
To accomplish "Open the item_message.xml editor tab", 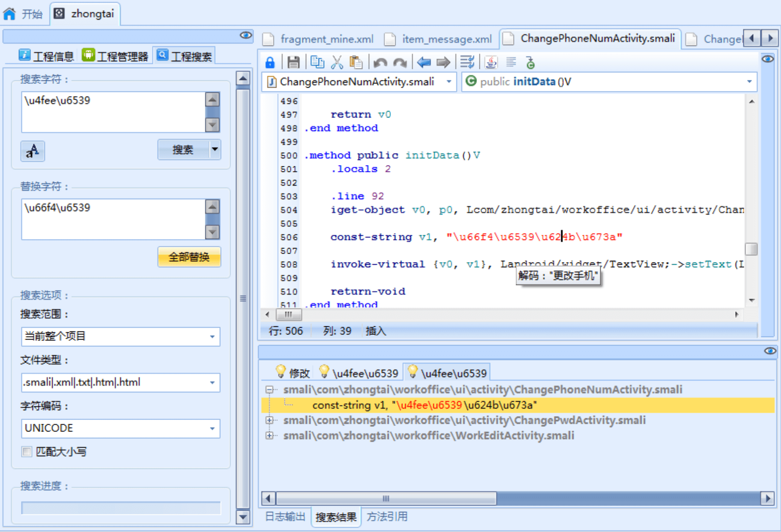I will [x=439, y=39].
